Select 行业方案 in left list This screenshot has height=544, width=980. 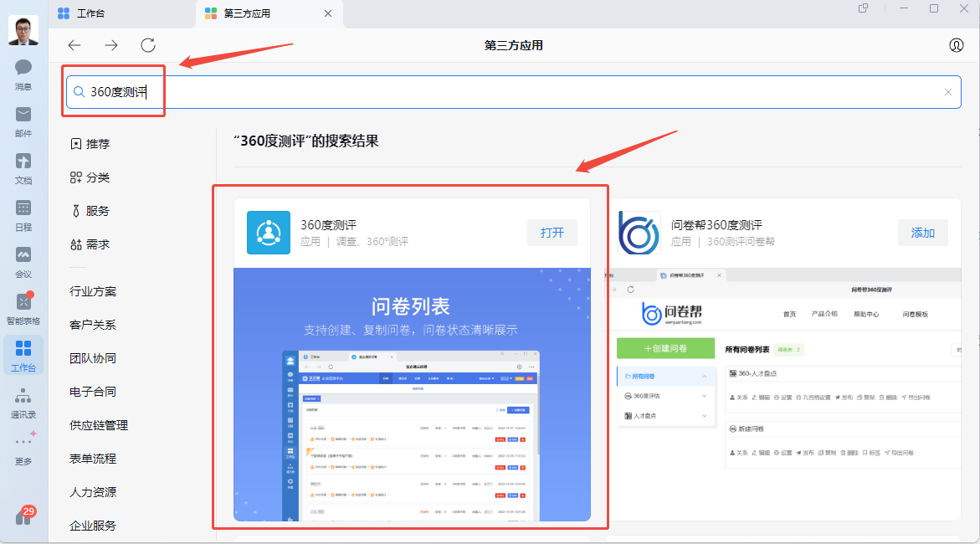pyautogui.click(x=93, y=291)
